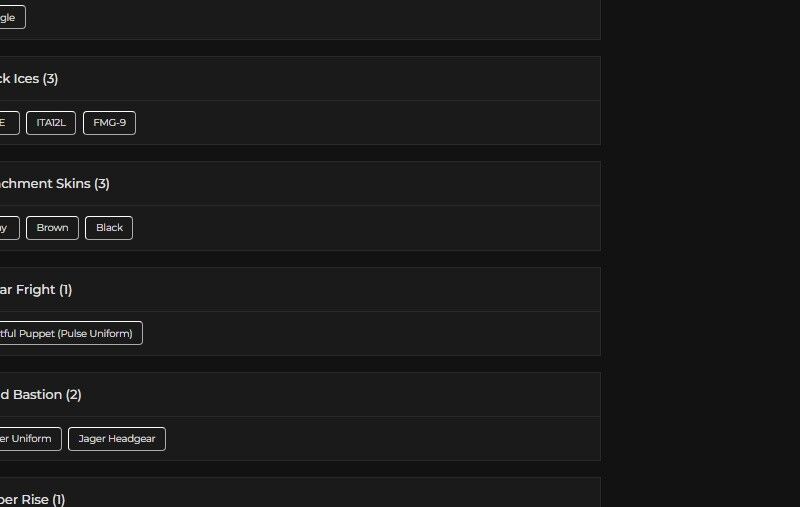Click the Brown attachment skin tag

coord(52,228)
